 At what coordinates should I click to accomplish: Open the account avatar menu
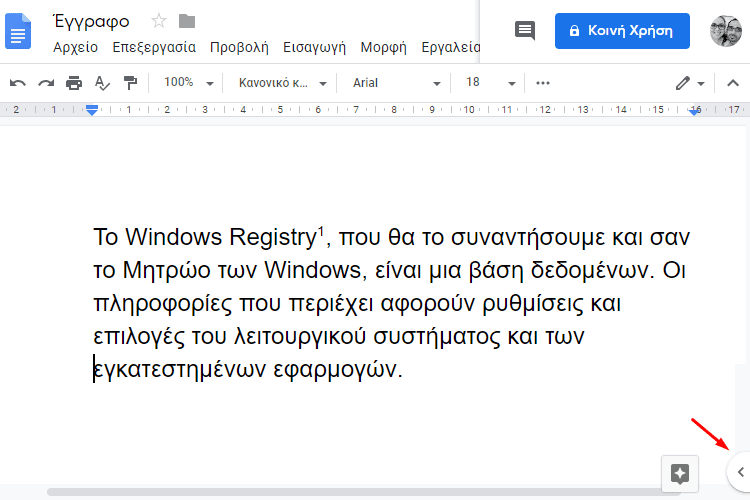click(x=726, y=31)
